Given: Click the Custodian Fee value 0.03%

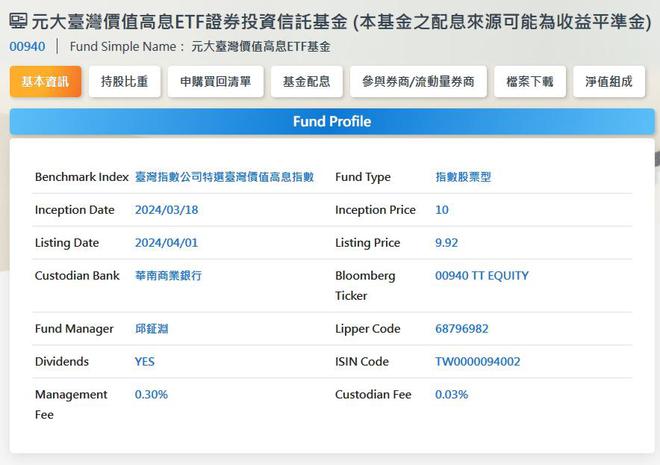Looking at the screenshot, I should [x=452, y=394].
